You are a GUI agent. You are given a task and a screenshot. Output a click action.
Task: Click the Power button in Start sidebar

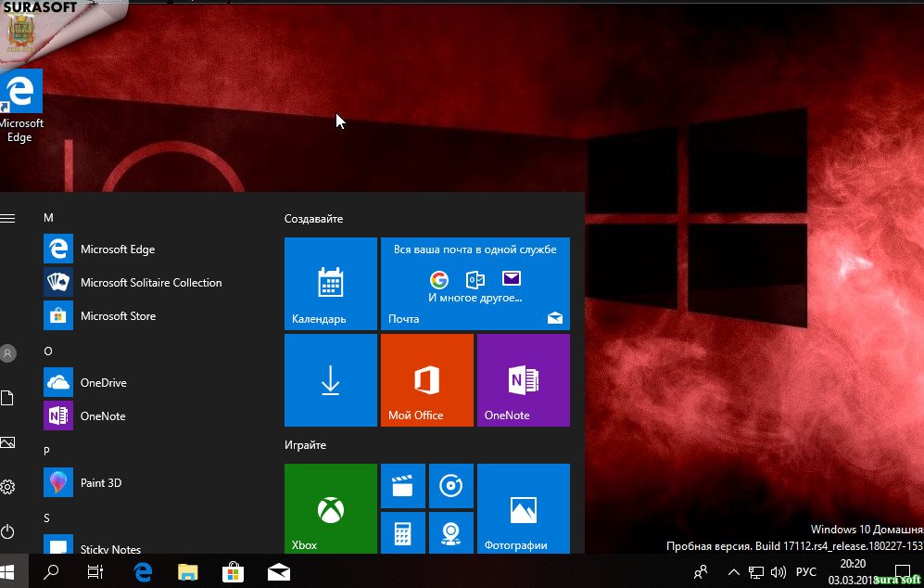[x=8, y=531]
